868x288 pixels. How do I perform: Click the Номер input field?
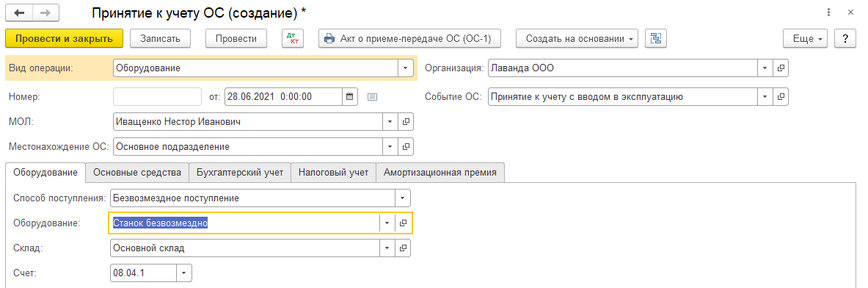click(x=157, y=96)
